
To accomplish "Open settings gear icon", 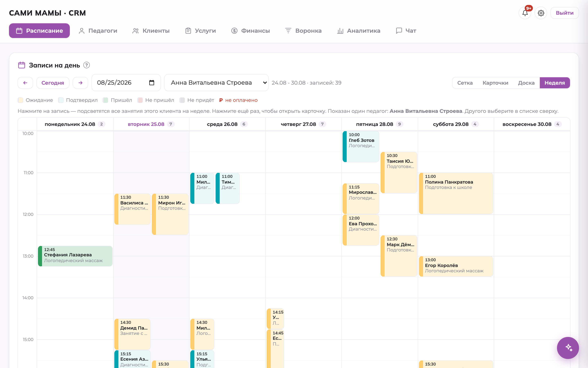I will coord(541,13).
